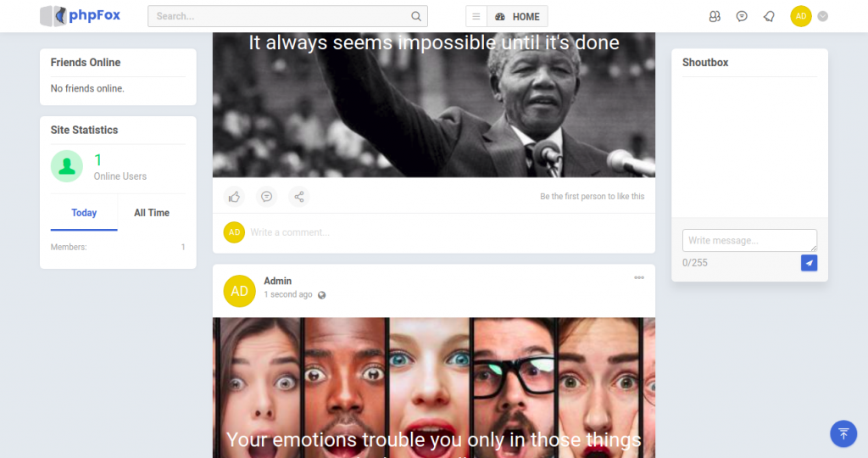This screenshot has height=458, width=868.
Task: Open the post options ellipsis menu
Action: (639, 278)
